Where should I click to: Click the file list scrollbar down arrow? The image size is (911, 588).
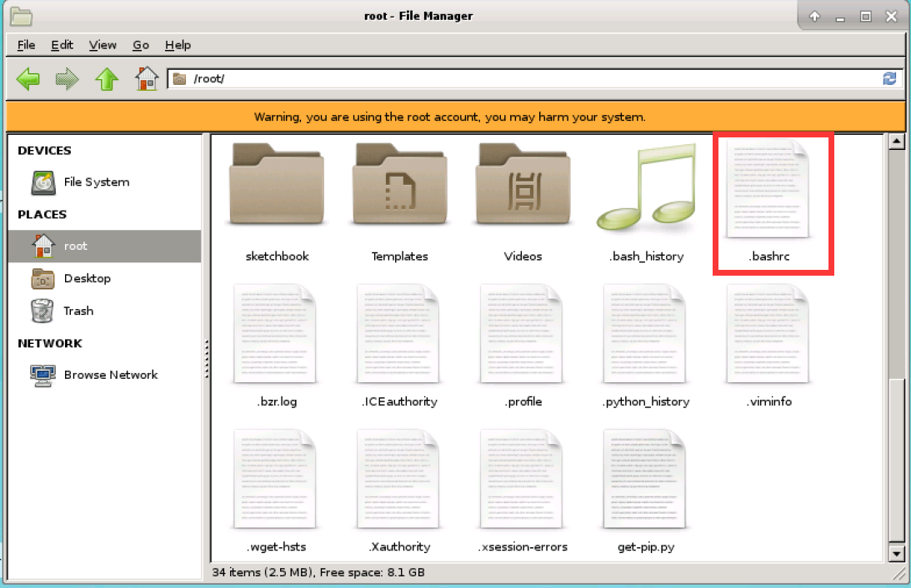tap(897, 554)
